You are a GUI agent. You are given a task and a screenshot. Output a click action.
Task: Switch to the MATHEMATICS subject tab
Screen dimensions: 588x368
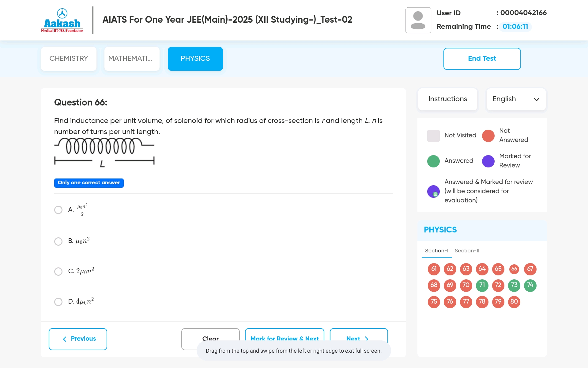pos(132,59)
